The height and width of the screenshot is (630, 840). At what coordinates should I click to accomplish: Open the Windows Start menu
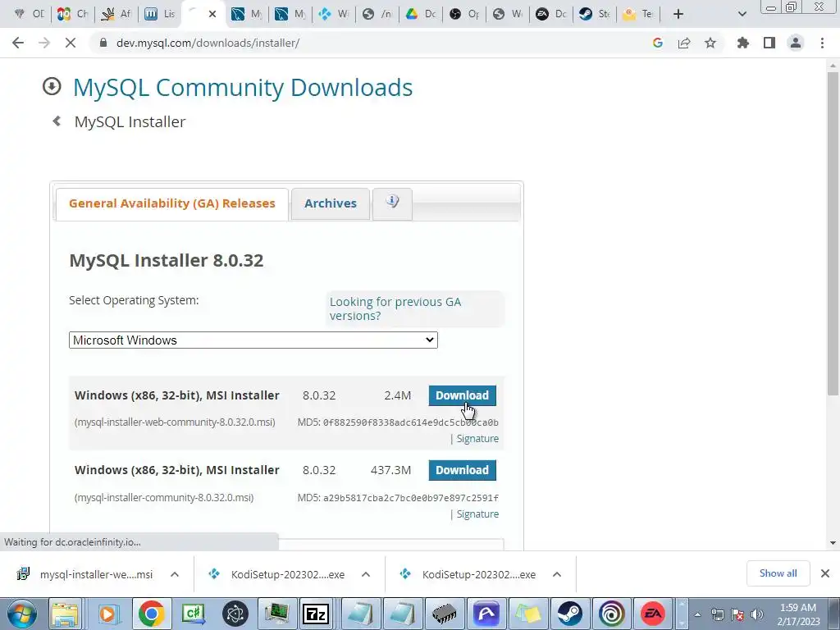[x=21, y=614]
